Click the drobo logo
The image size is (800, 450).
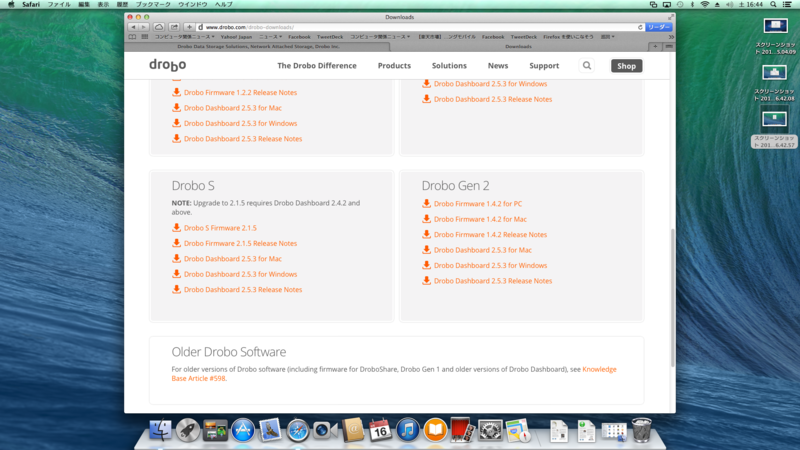click(167, 65)
